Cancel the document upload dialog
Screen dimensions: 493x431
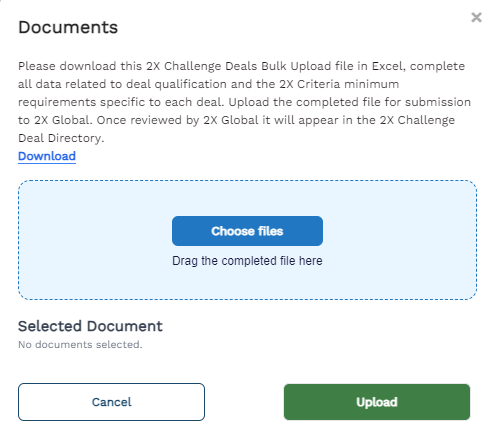click(x=111, y=402)
